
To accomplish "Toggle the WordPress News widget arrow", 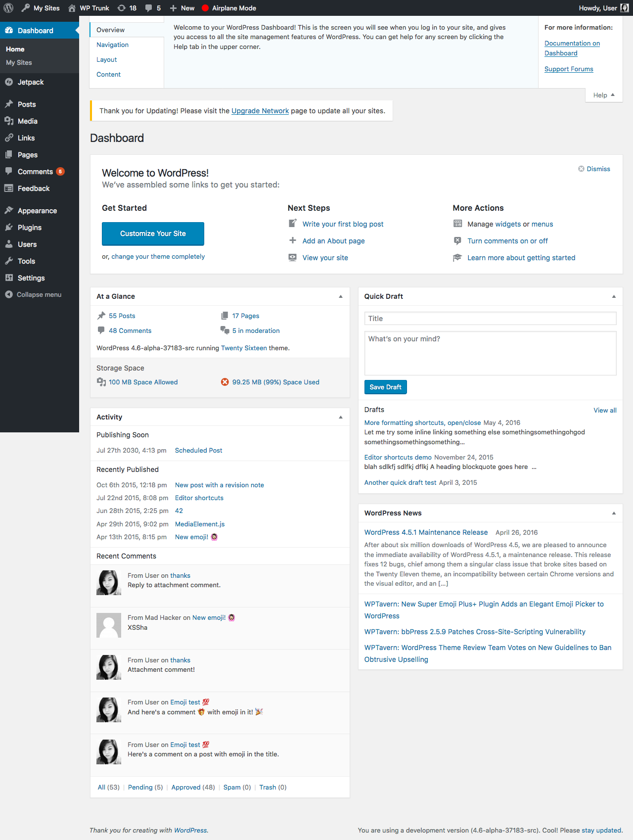I will (614, 513).
